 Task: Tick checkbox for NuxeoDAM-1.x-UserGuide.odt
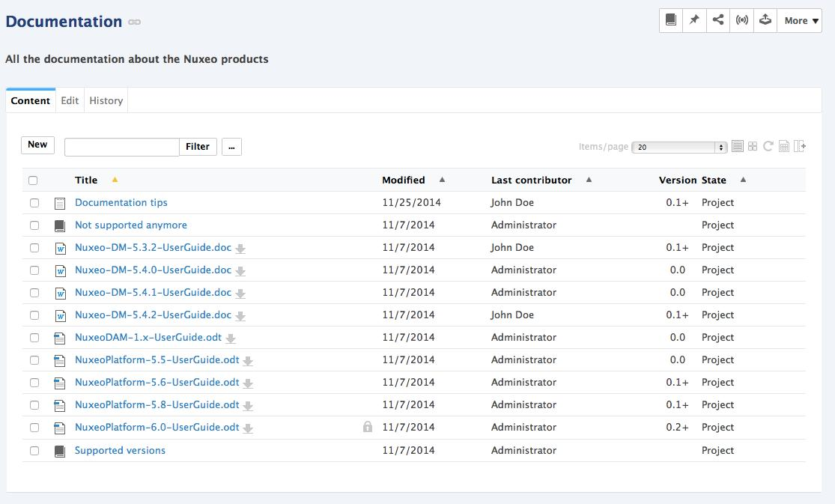click(34, 337)
